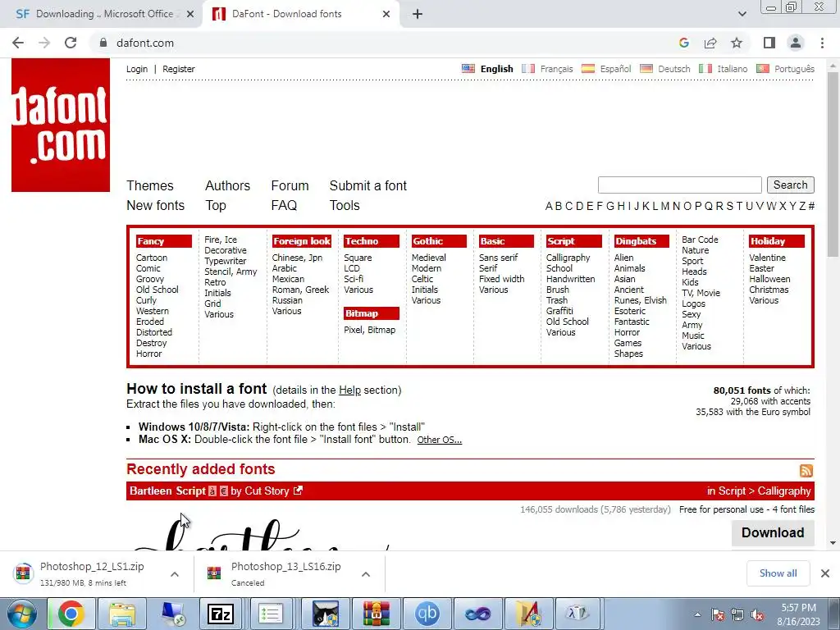Open the Calligraphy category
Viewport: 840px width, 630px height.
click(568, 258)
